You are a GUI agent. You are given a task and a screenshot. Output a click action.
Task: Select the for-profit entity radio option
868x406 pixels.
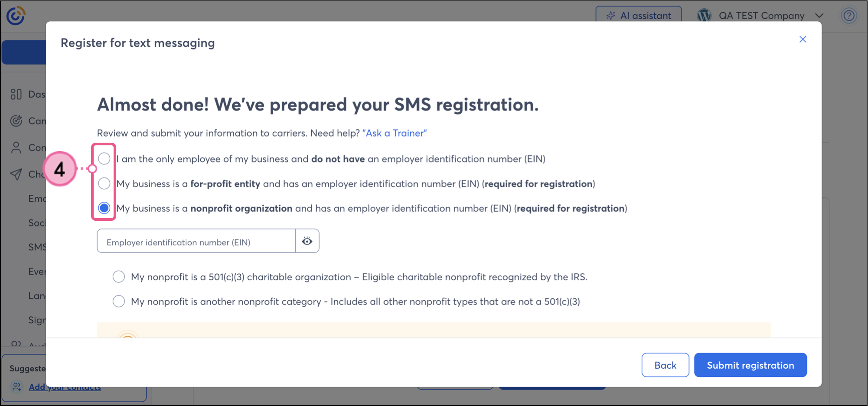(x=104, y=183)
